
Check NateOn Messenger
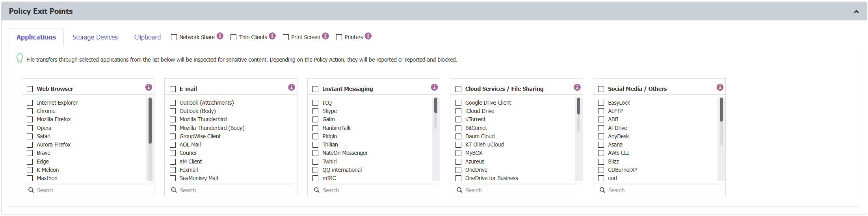(x=315, y=153)
